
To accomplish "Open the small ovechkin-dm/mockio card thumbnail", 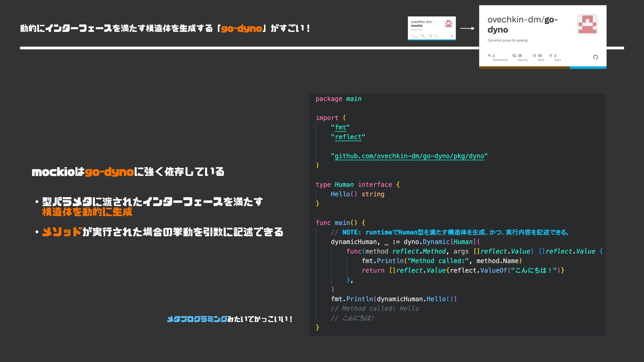I will pyautogui.click(x=431, y=28).
